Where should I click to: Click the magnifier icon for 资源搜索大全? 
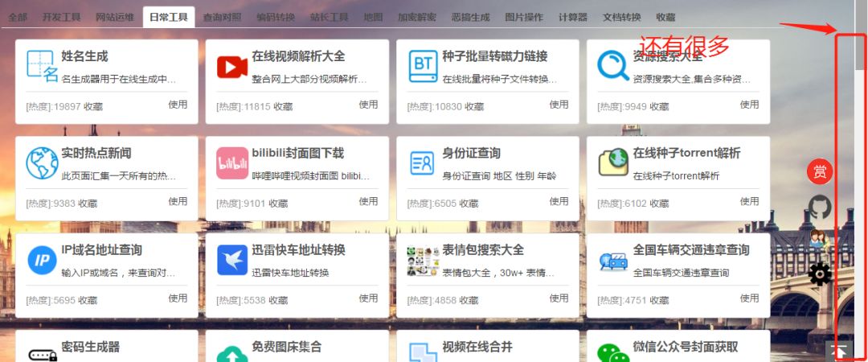pos(612,65)
